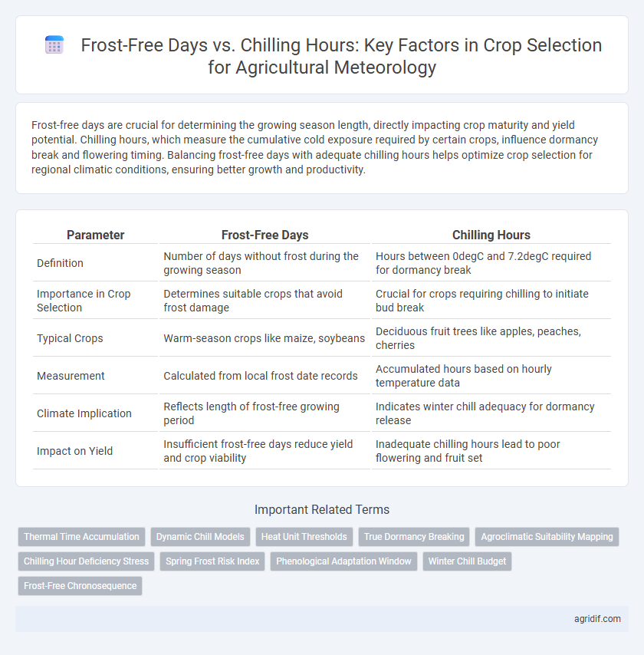Click the Frost-Free Days column header
644x655 pixels.
point(264,235)
